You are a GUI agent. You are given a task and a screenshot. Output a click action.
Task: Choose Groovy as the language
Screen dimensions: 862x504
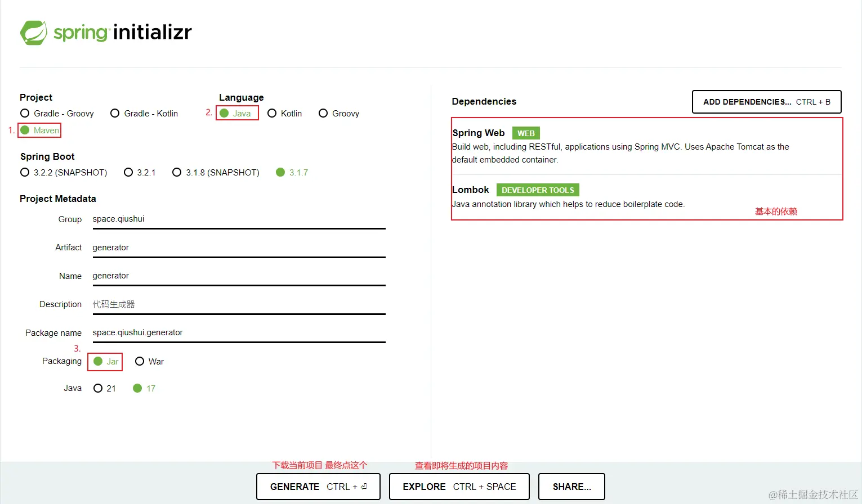pos(338,114)
